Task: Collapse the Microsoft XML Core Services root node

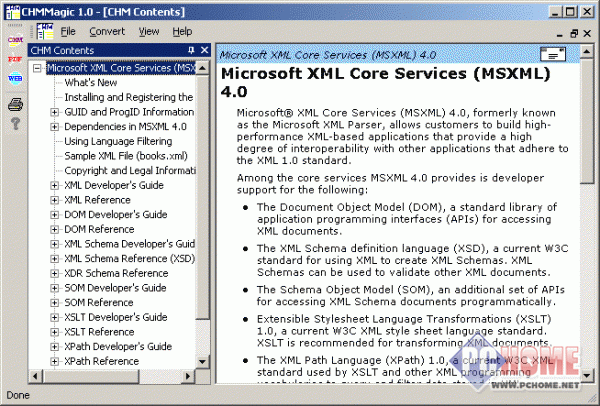Action: [37, 68]
